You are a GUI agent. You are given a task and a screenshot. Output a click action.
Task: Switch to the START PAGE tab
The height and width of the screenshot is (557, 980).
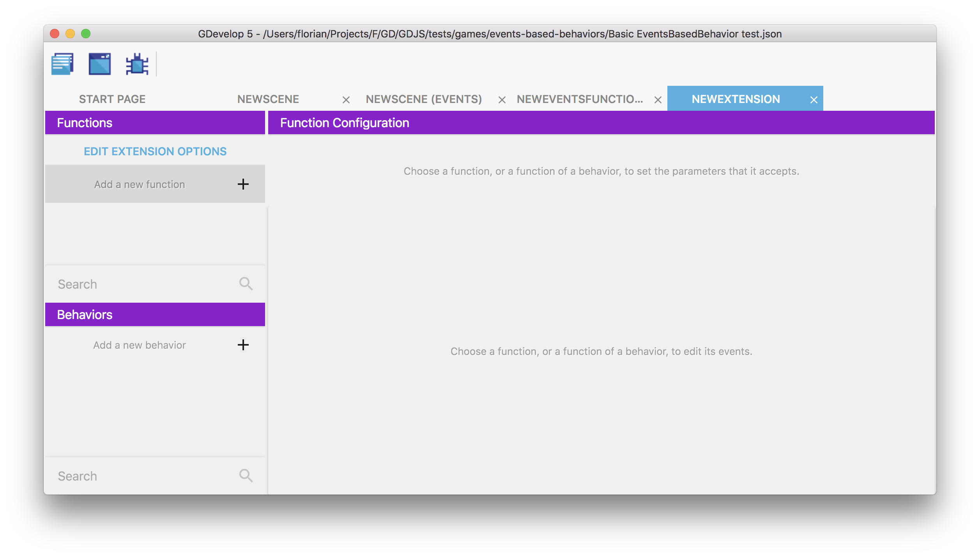pyautogui.click(x=112, y=99)
